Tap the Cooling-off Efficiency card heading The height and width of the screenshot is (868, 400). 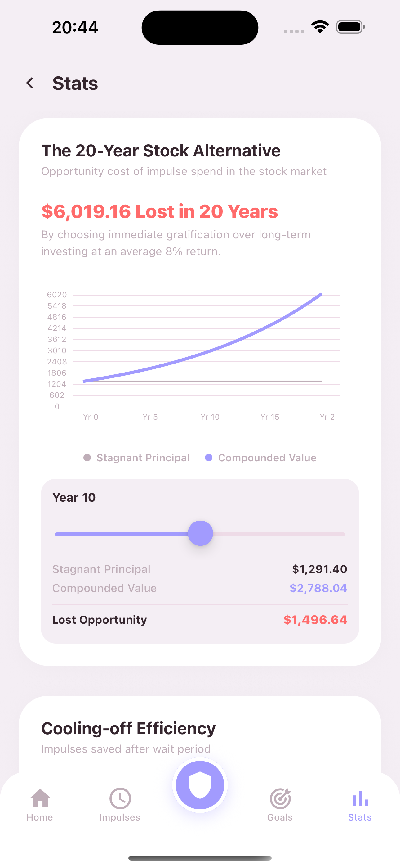(x=128, y=728)
